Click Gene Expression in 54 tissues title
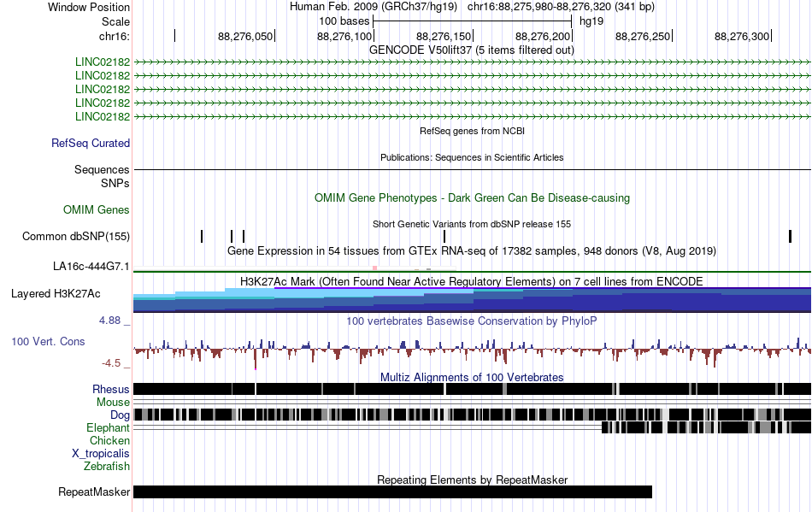The width and height of the screenshot is (812, 512). pos(472,251)
